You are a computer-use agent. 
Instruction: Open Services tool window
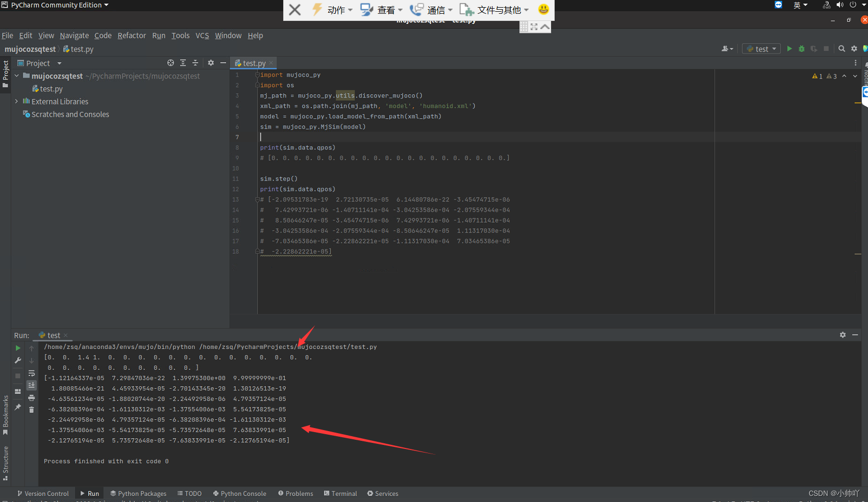point(383,493)
